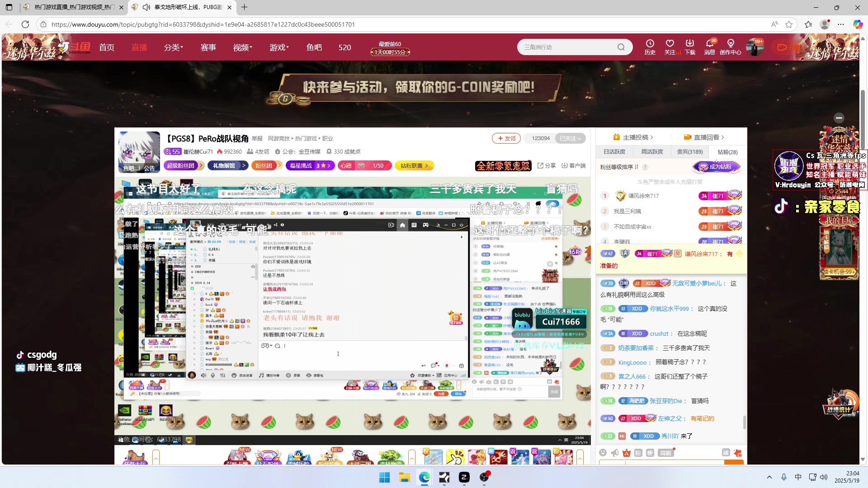The image size is (868, 488).
Task: Switch to 钻粉(28) tab
Action: point(727,152)
